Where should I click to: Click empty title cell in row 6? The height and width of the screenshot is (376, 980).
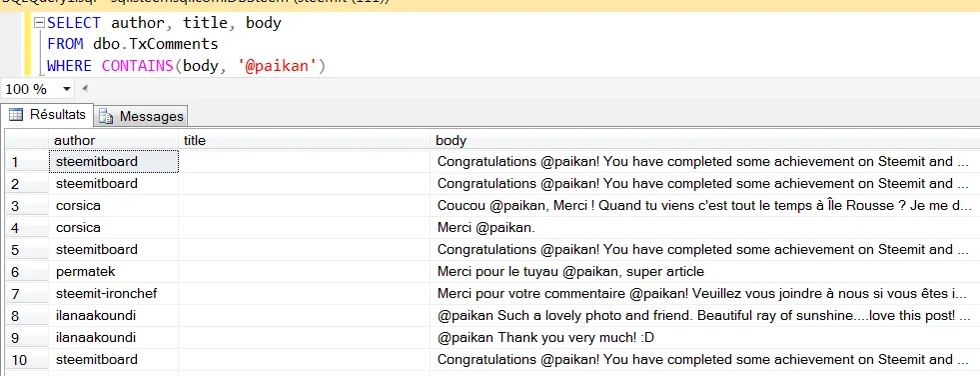coord(305,272)
